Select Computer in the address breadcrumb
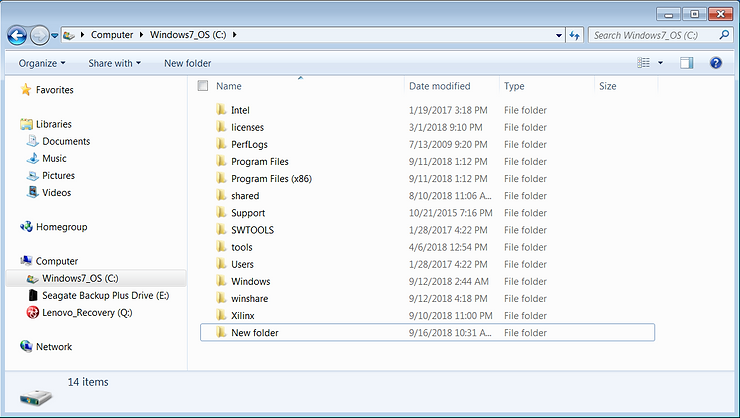Screen dimensions: 740x418 [x=112, y=35]
